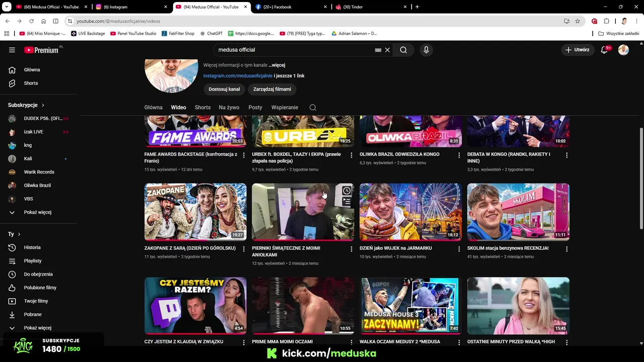
Task: Reload the page in browser
Action: [31, 21]
